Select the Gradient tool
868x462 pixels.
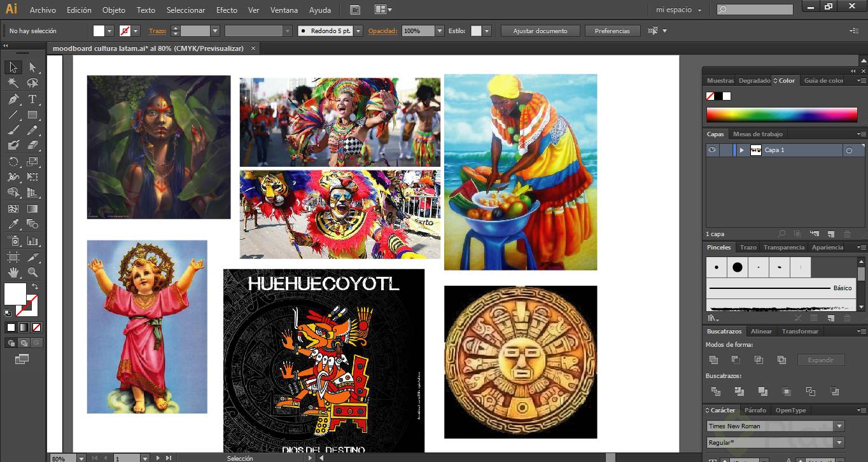click(32, 209)
